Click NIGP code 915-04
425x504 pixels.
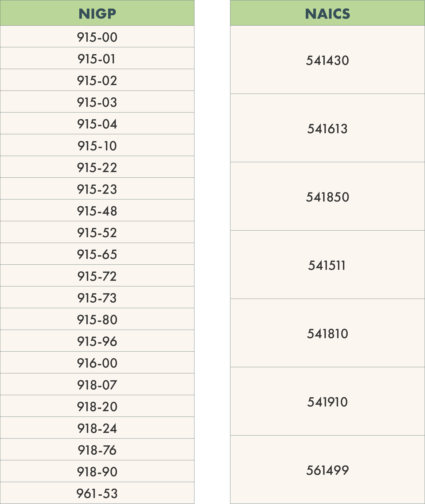tap(97, 124)
